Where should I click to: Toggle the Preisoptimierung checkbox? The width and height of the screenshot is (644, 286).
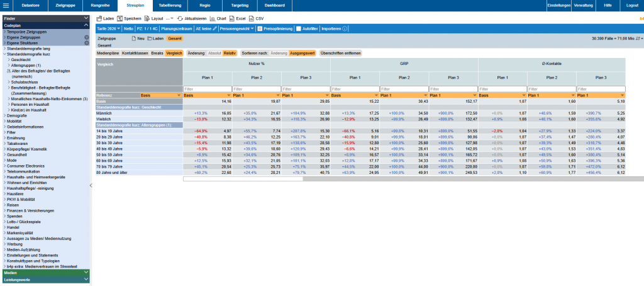click(x=258, y=28)
